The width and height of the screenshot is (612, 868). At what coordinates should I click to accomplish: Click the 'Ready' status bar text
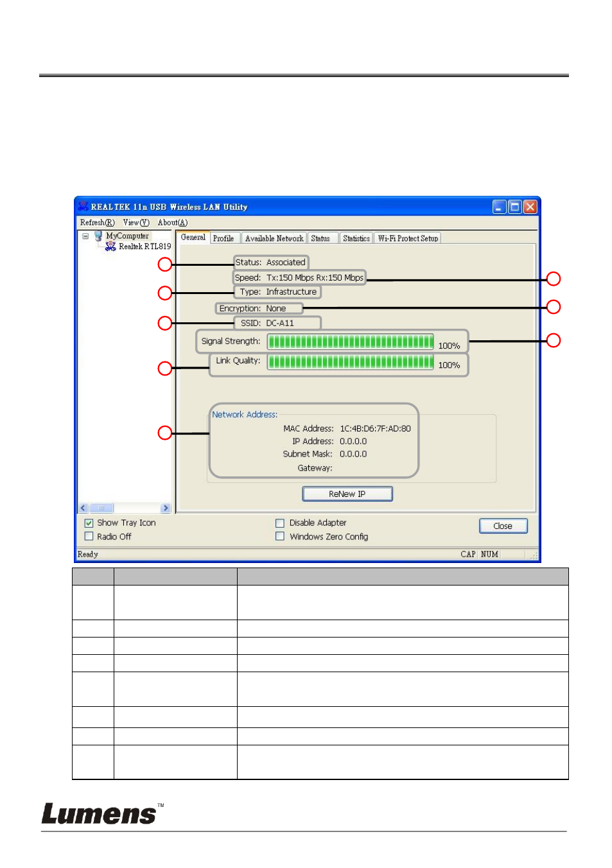88,554
